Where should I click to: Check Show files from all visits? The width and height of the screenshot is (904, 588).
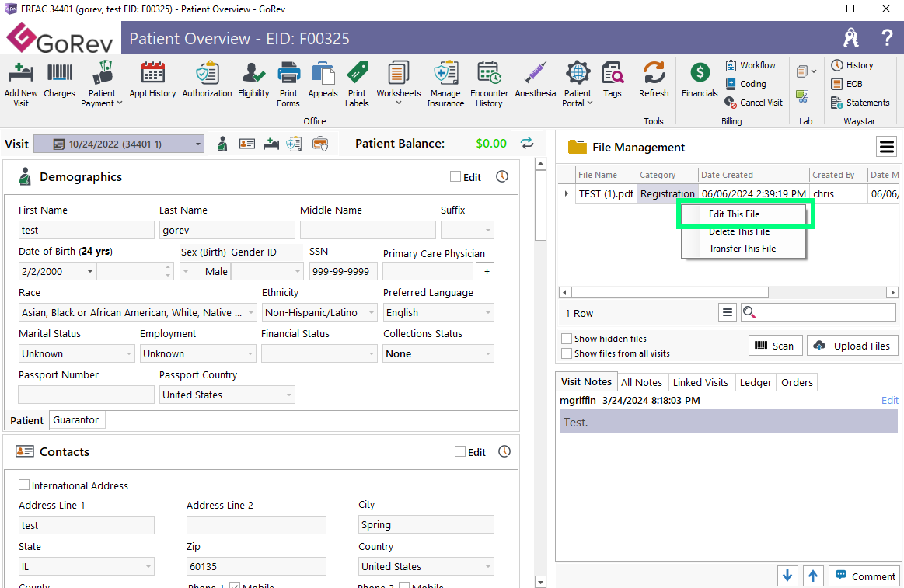coord(567,353)
